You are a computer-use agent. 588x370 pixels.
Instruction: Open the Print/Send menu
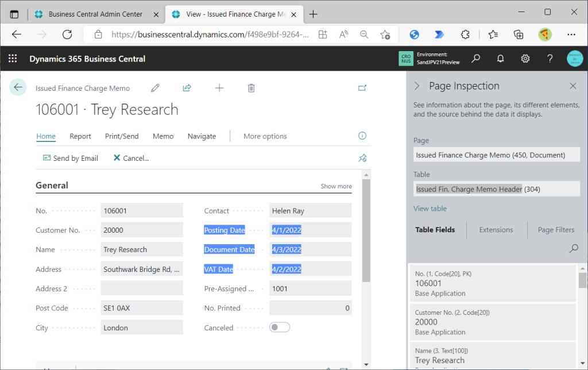pyautogui.click(x=122, y=136)
